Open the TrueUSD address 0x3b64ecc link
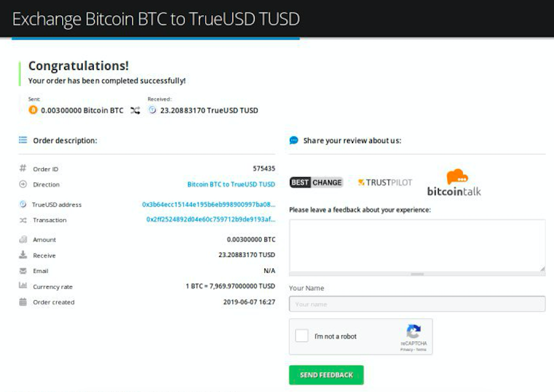Screen dimensions: 554x392 (x=208, y=205)
